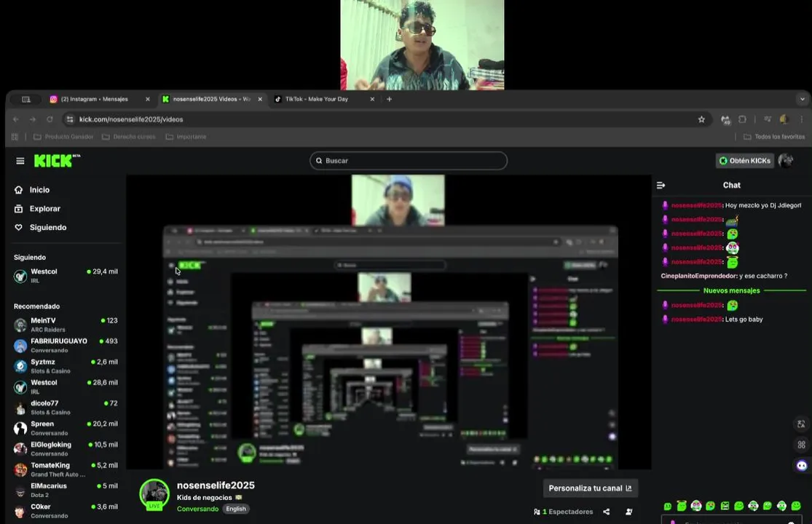Select the nosenselife2025 Videos tab
This screenshot has width=812, height=524.
pyautogui.click(x=211, y=99)
